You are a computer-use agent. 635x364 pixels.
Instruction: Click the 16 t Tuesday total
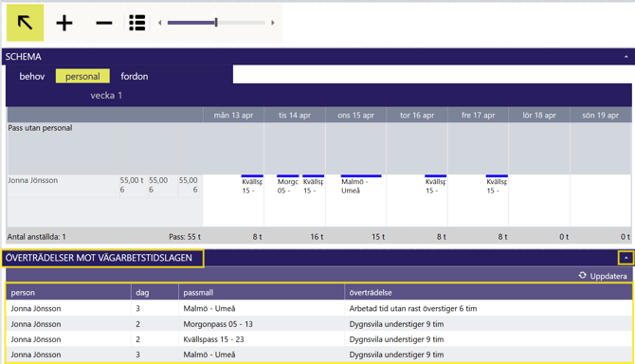(317, 237)
